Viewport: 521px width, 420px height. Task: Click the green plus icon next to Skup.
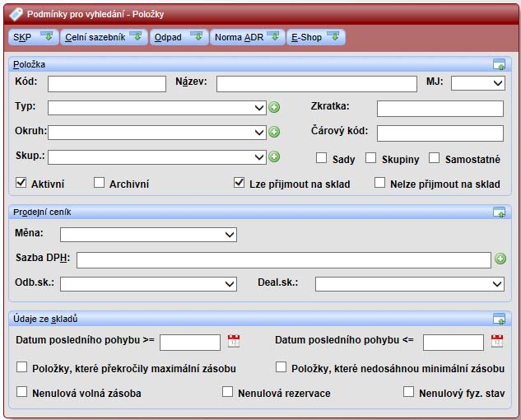click(x=274, y=156)
